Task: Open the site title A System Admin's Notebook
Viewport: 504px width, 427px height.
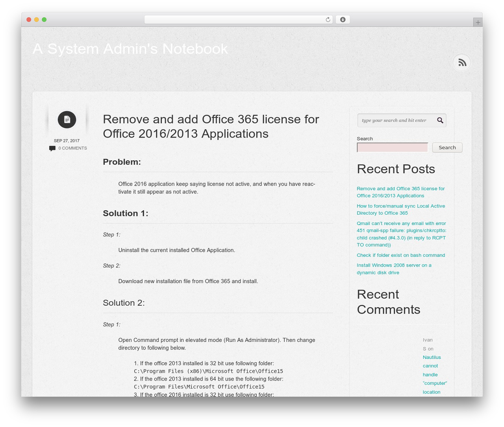Action: (x=130, y=49)
